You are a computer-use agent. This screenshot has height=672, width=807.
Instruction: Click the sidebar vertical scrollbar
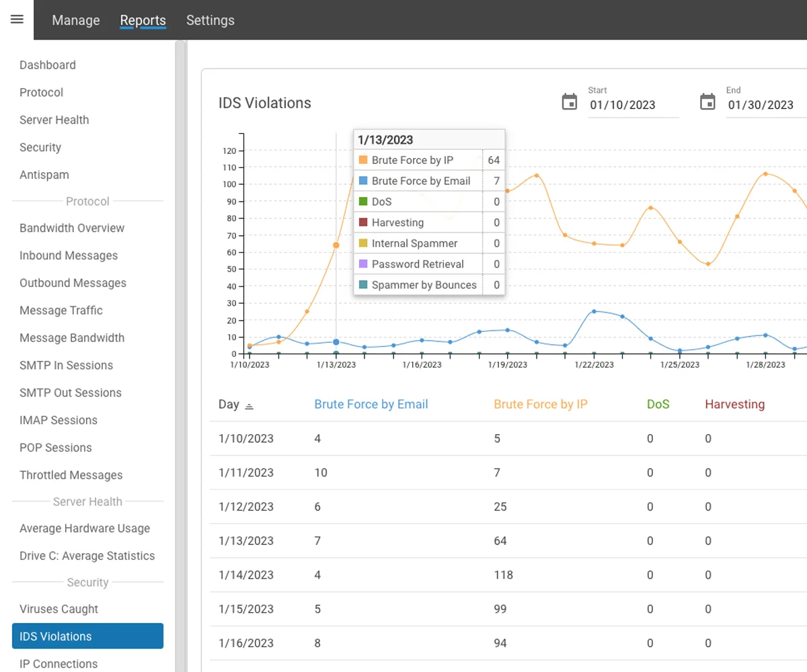[x=180, y=336]
